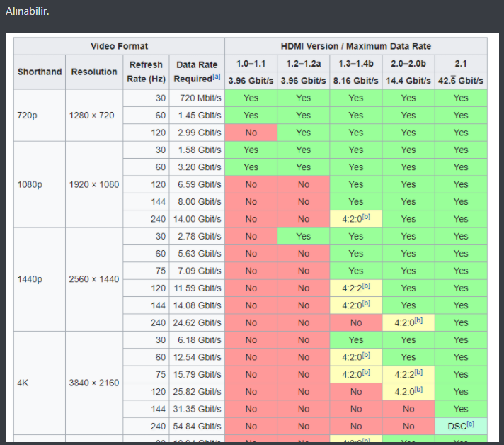504x445 pixels.
Task: Click the 24.62 Gbit/s data rate value
Action: (x=197, y=322)
